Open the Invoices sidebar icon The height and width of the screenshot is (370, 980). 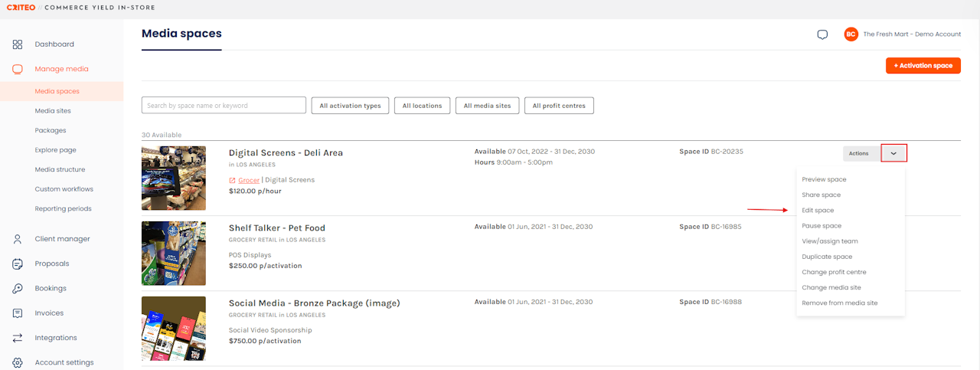[x=18, y=313]
